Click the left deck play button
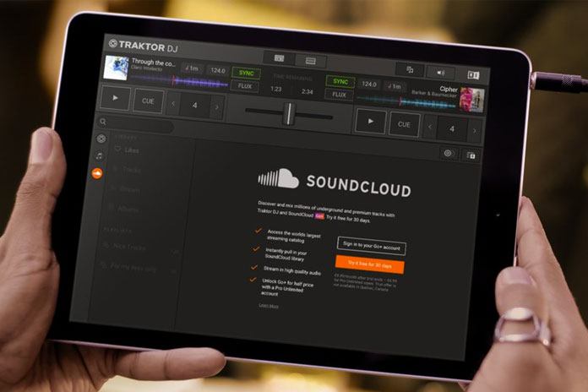This screenshot has width=588, height=392. pos(116,101)
